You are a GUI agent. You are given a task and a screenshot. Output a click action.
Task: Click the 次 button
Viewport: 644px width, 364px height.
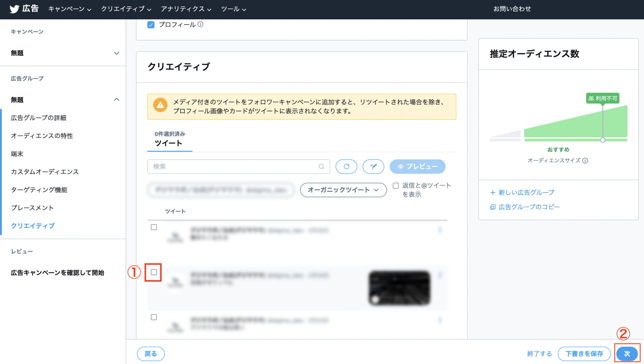[x=627, y=354]
